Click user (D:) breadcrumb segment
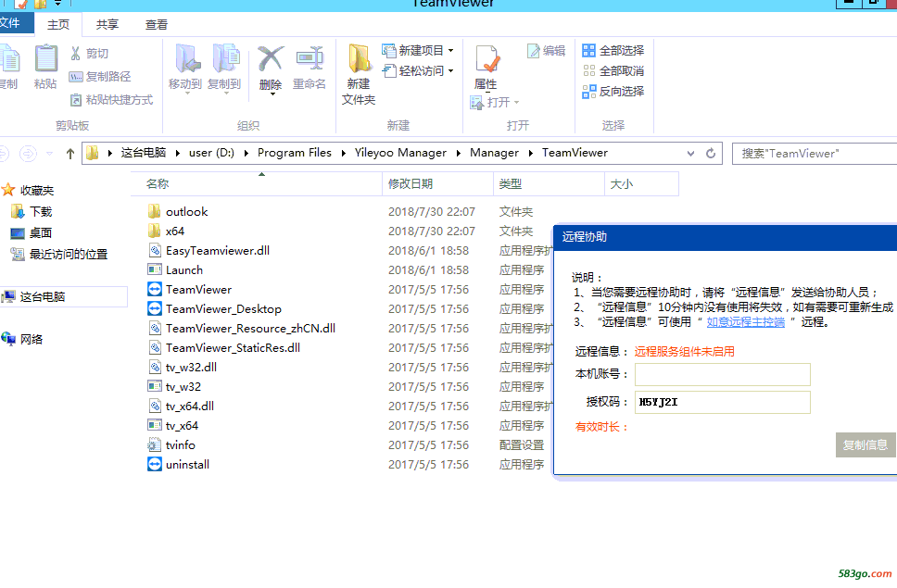897x588 pixels. pyautogui.click(x=211, y=153)
